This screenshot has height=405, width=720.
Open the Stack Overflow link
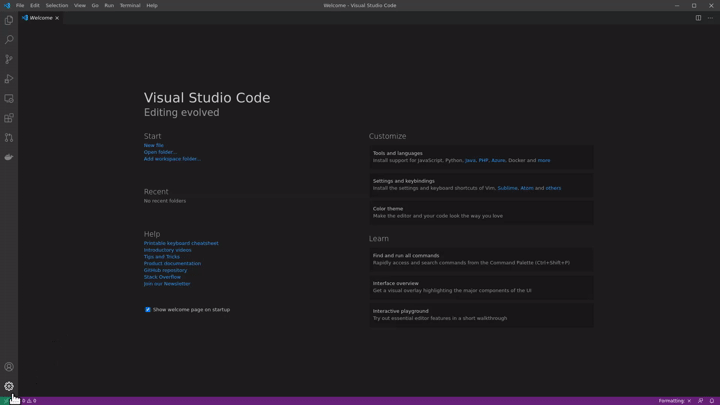pos(162,277)
